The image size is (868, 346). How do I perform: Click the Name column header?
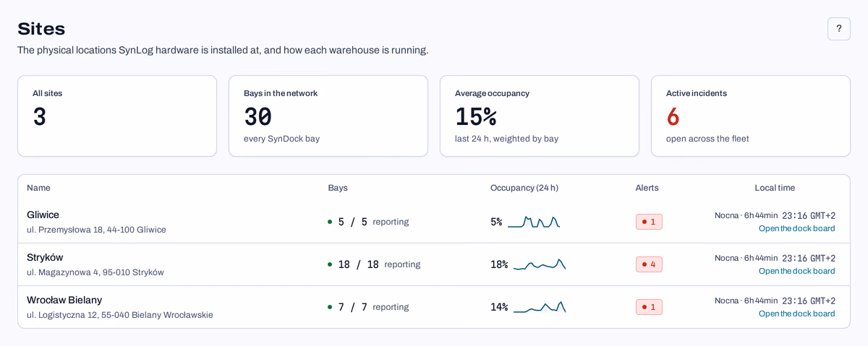(x=38, y=188)
